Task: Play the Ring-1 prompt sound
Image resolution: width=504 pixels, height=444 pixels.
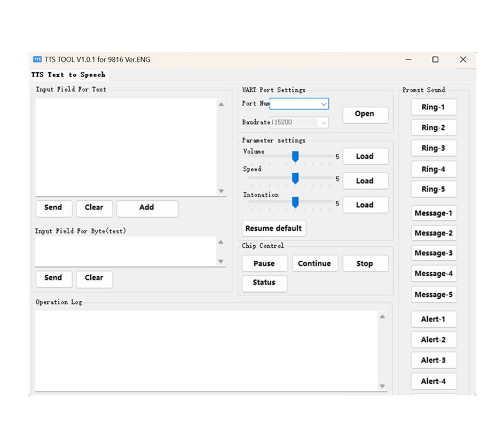Action: [433, 107]
